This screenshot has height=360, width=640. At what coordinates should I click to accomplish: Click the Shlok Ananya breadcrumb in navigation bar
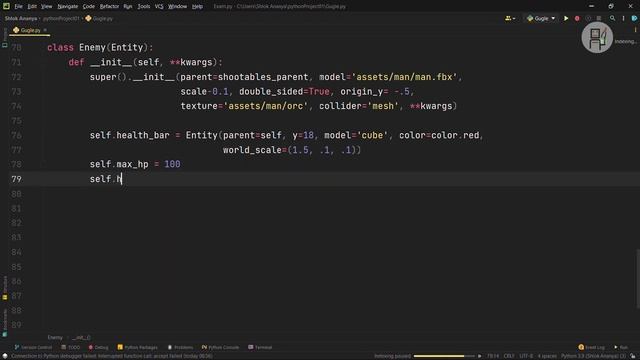click(21, 18)
